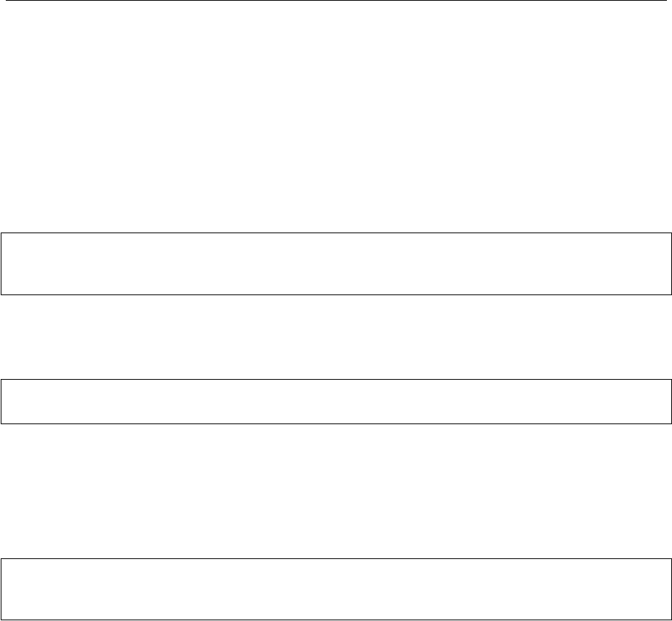The width and height of the screenshot is (672, 621).
Task: Click blank space between top and middle boxes
Action: pyautogui.click(x=335, y=337)
